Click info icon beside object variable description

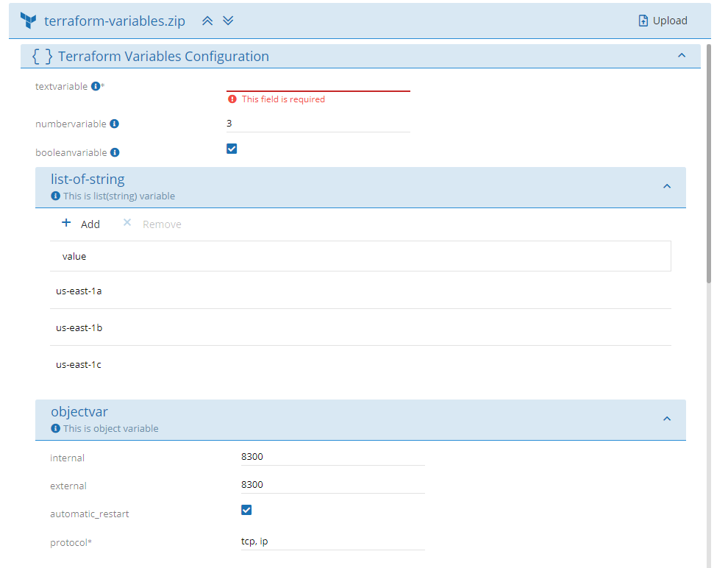tap(55, 428)
